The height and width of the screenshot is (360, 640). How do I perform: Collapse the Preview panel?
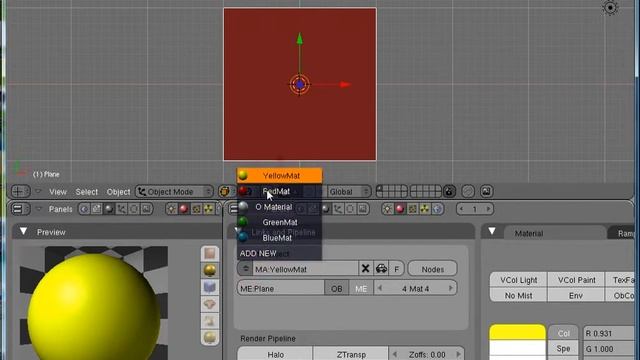pyautogui.click(x=23, y=231)
